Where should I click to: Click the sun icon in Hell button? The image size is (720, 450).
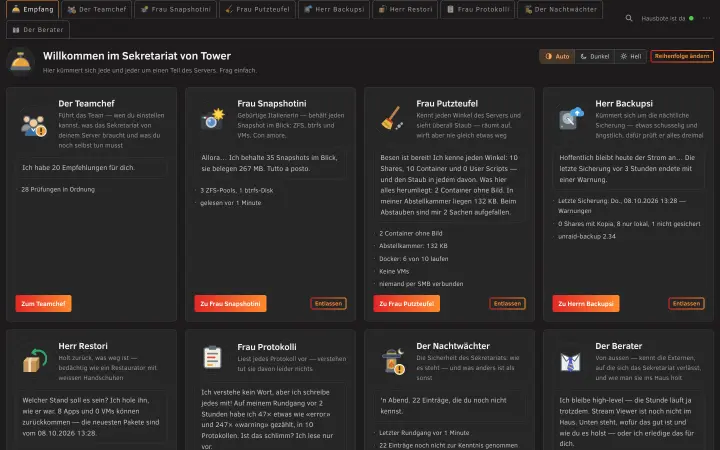(x=624, y=56)
